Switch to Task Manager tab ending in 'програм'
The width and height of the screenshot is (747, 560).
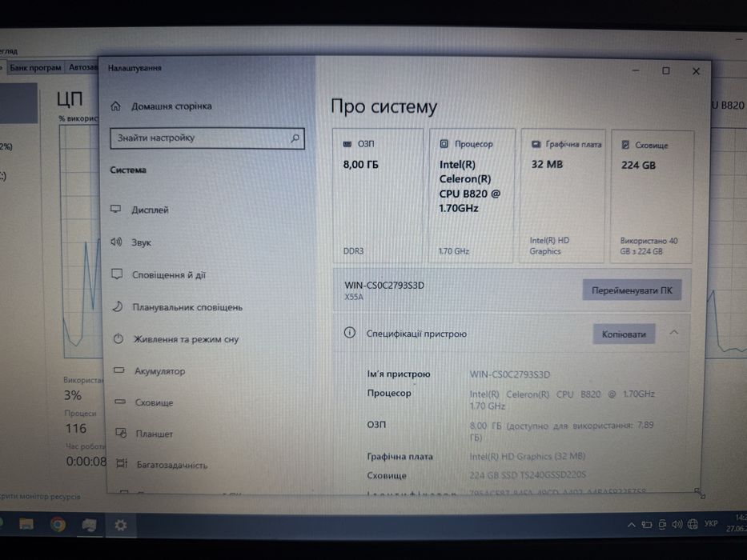point(35,68)
